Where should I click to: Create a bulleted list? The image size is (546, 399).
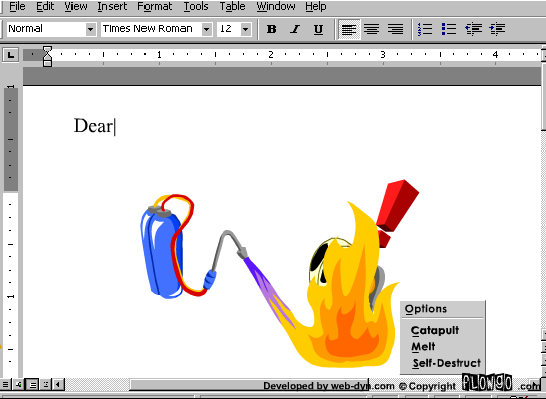click(x=449, y=29)
